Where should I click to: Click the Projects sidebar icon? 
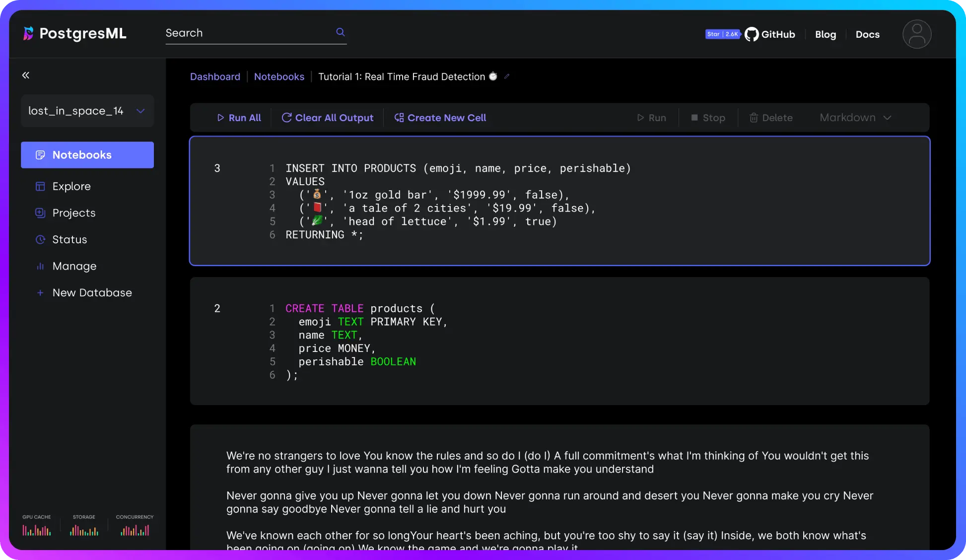click(40, 213)
